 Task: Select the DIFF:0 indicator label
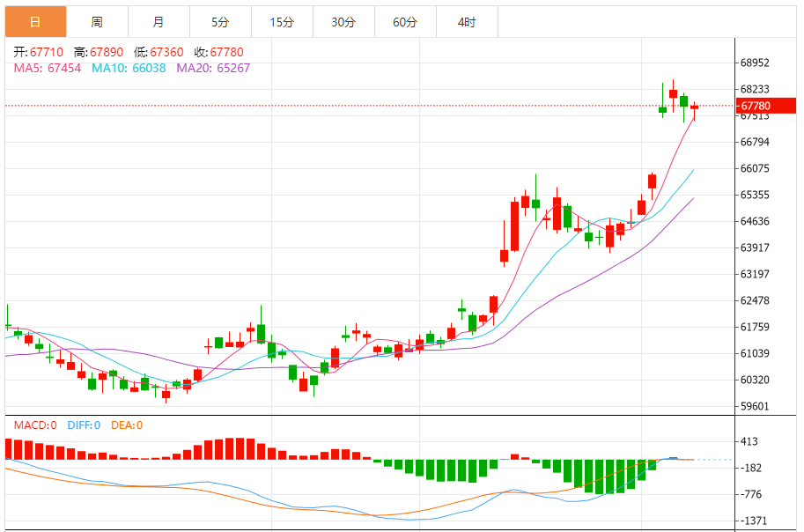[x=84, y=425]
